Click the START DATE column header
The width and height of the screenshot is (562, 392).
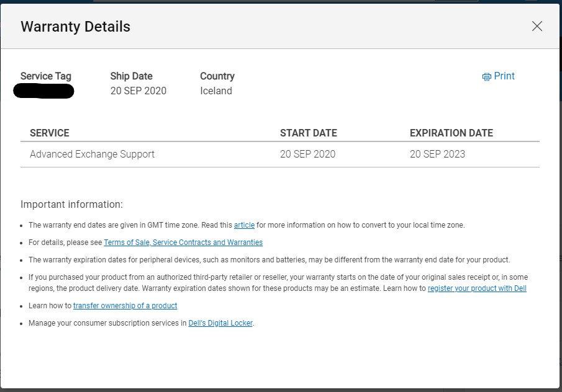[308, 133]
